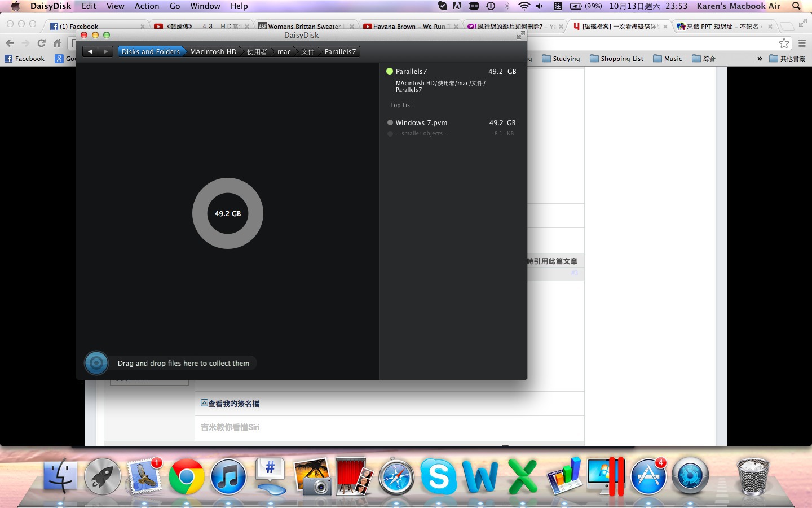Enter full screen via DaisyDisk expand arrows

[x=520, y=35]
